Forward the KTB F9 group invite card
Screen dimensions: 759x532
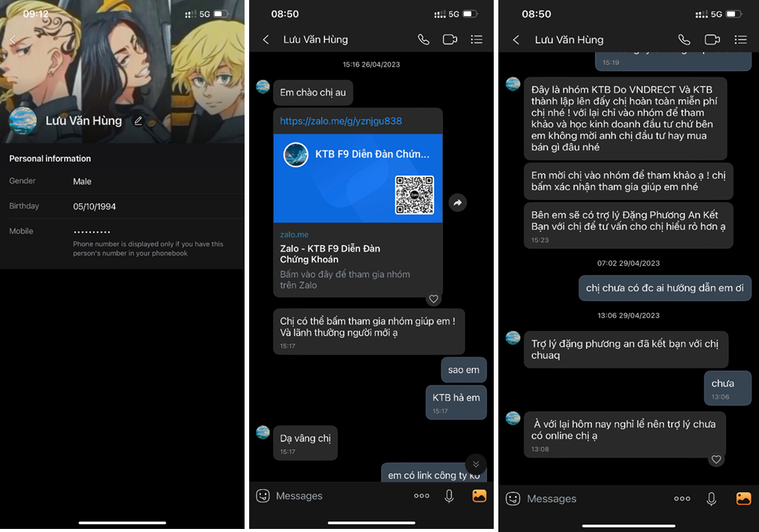458,202
